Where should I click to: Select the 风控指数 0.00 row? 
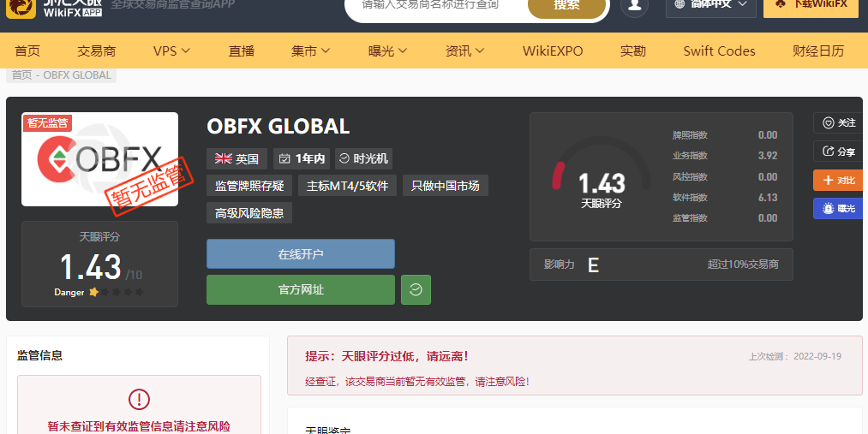point(725,177)
